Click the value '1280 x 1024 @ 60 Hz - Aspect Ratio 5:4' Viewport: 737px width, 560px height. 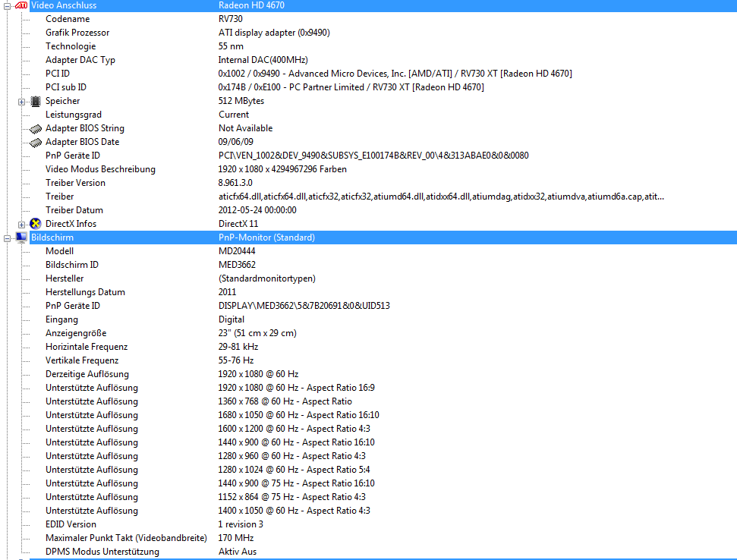tap(294, 470)
